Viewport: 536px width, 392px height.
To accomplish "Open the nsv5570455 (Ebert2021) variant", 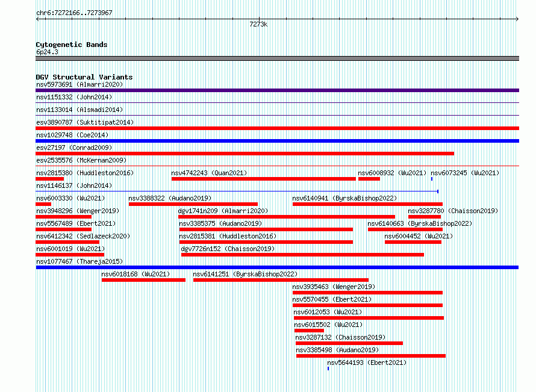I will (332, 299).
